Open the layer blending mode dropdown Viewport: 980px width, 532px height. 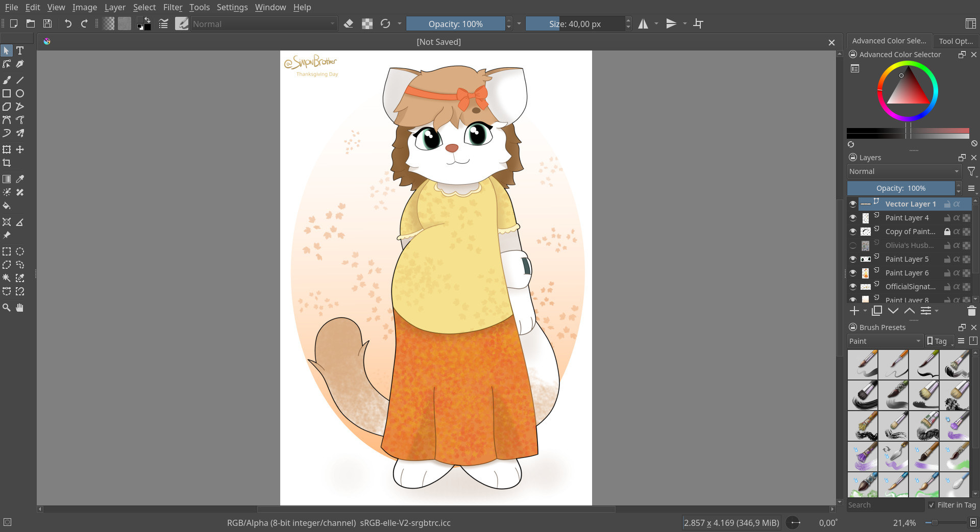[903, 171]
